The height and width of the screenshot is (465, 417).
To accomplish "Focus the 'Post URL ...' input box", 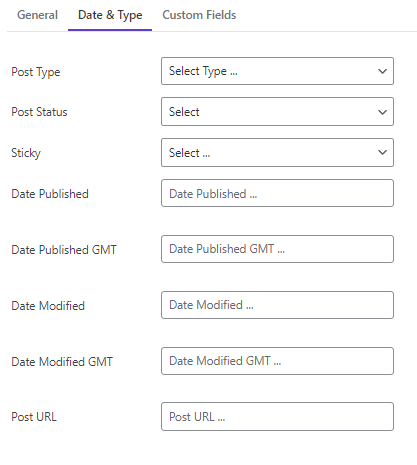I will (277, 417).
